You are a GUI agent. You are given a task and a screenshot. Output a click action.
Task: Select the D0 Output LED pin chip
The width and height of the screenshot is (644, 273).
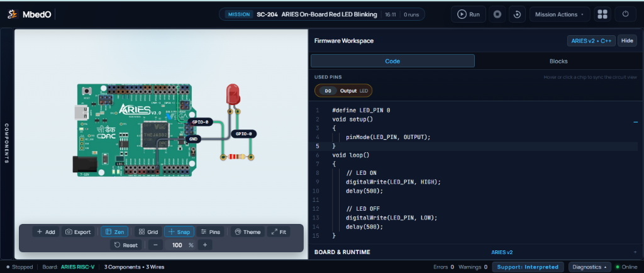click(343, 91)
